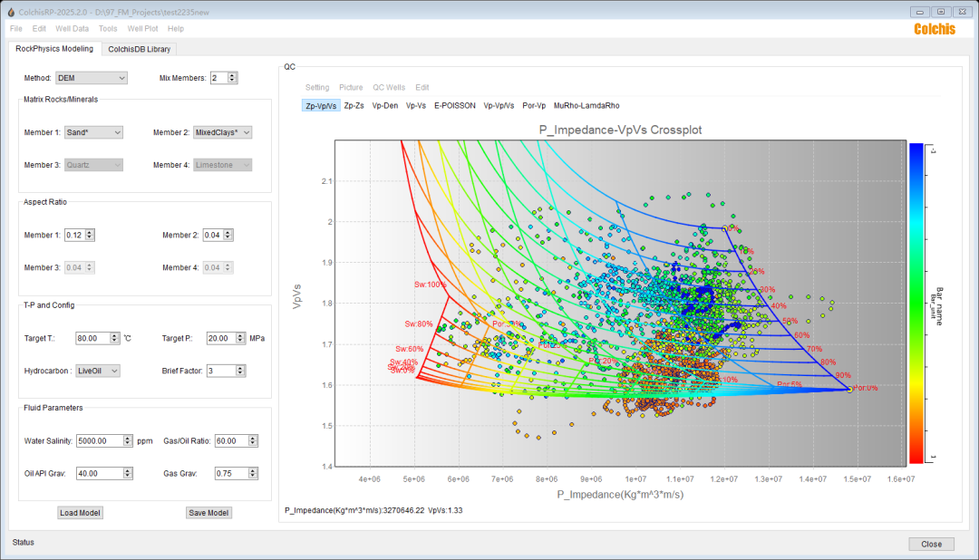
Task: Show the E-POISSON crossplot
Action: pyautogui.click(x=454, y=105)
